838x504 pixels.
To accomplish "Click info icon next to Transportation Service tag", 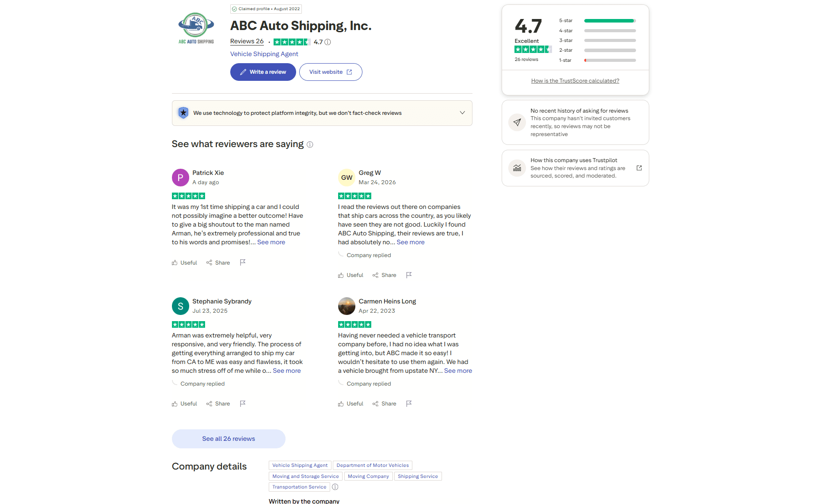I will pos(335,487).
